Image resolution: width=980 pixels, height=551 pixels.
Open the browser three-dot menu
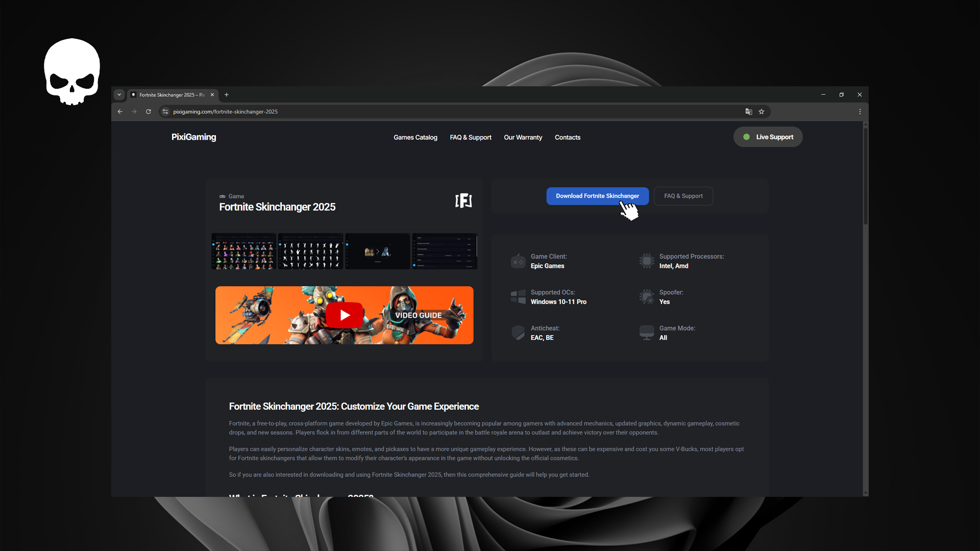[x=860, y=112]
